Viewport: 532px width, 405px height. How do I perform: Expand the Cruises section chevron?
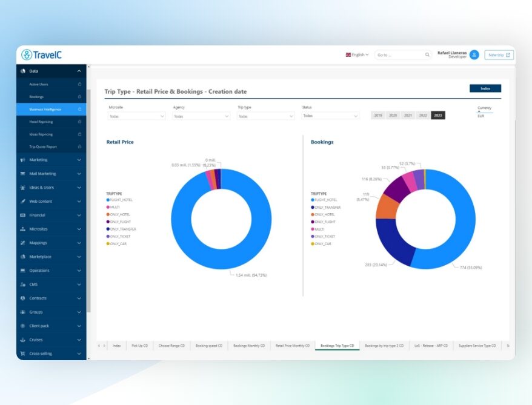click(79, 340)
